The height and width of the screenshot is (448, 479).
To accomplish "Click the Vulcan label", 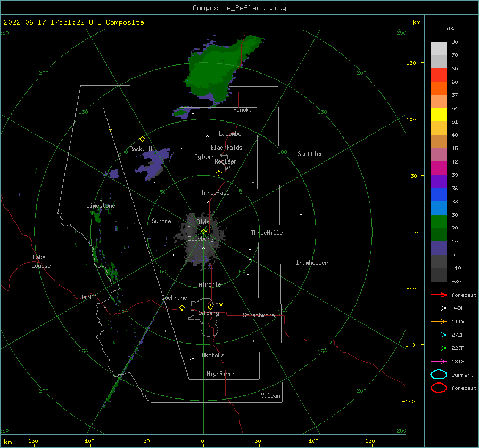I will pyautogui.click(x=270, y=396).
